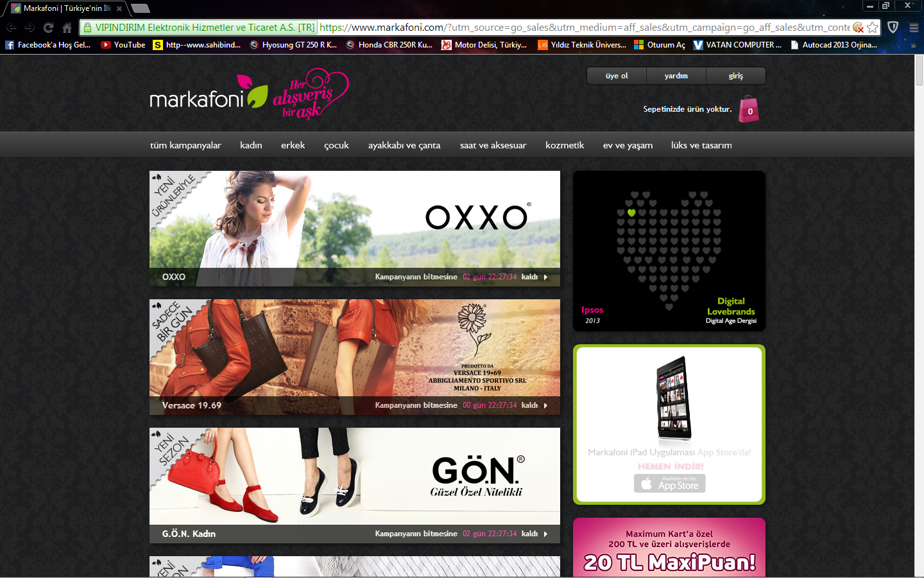The width and height of the screenshot is (924, 578).
Task: Click the giriş login button
Action: (736, 76)
